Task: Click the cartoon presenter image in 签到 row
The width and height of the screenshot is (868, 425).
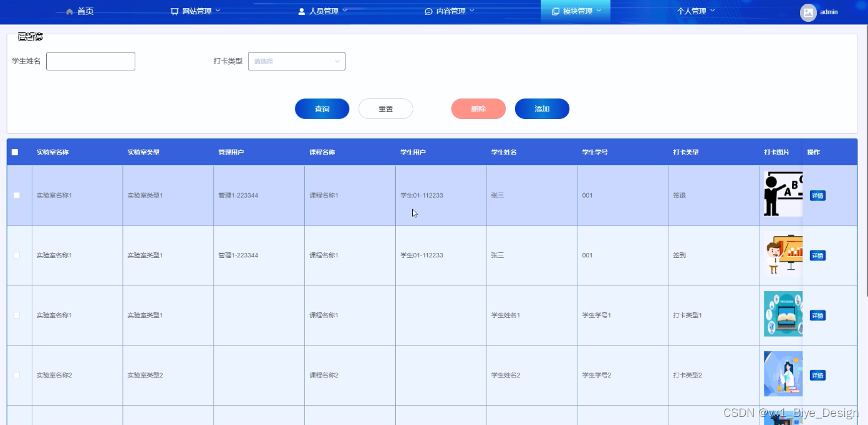Action: [783, 254]
